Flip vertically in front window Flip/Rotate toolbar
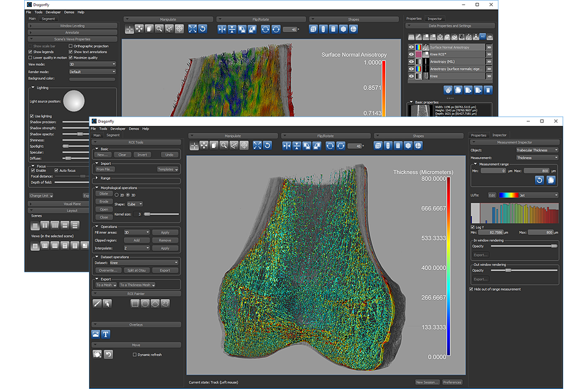588x389 pixels. pos(297,146)
